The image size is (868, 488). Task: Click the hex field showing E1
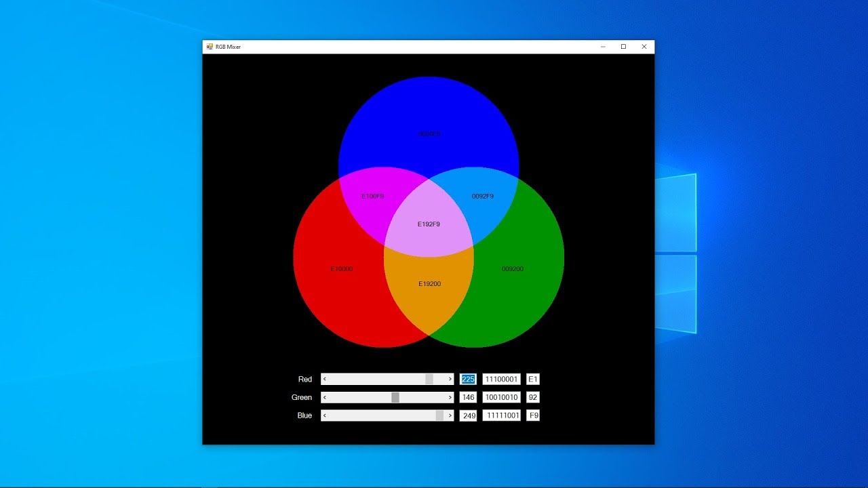[532, 379]
